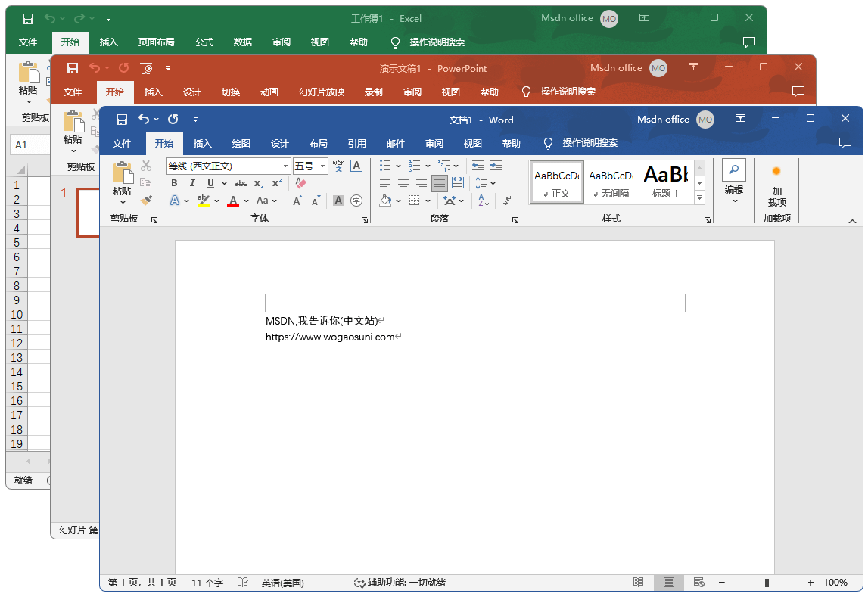
Task: Save the PowerPoint presentation
Action: pos(73,68)
